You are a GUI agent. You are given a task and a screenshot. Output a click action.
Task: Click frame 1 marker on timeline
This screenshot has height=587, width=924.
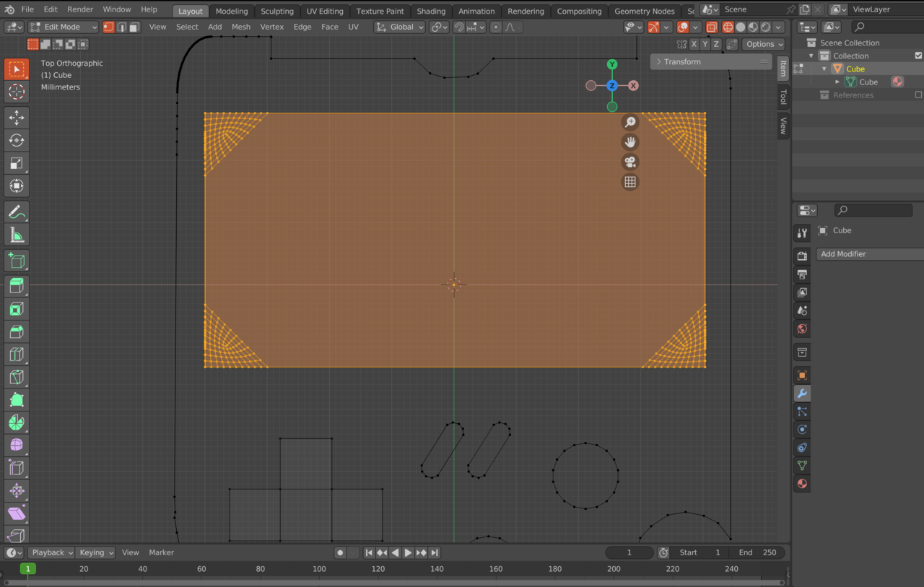(x=28, y=569)
